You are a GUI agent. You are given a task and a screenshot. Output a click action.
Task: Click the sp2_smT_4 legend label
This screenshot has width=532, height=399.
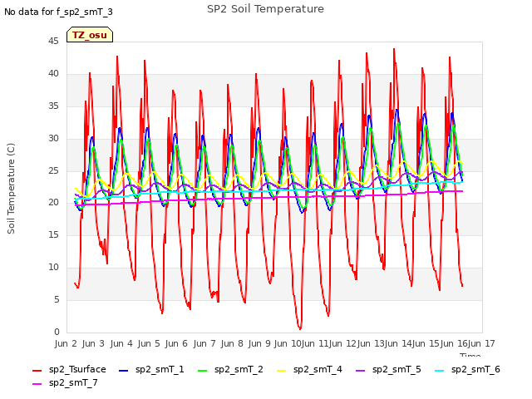click(318, 369)
